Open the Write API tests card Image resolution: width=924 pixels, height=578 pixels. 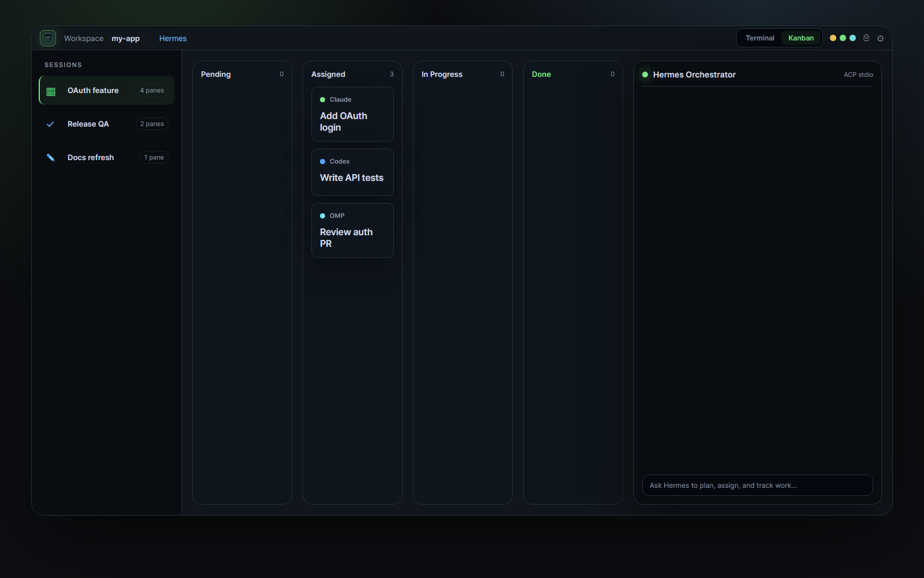[x=352, y=172]
